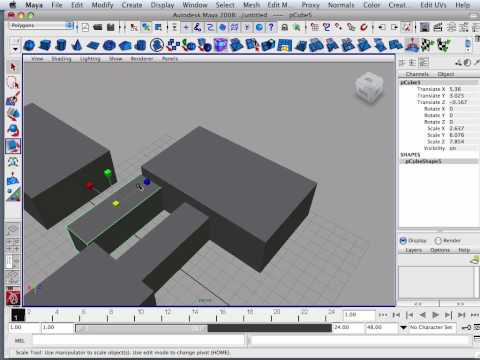The width and height of the screenshot is (480, 360).
Task: Enable Snap to Grids icon
Action: (x=314, y=27)
